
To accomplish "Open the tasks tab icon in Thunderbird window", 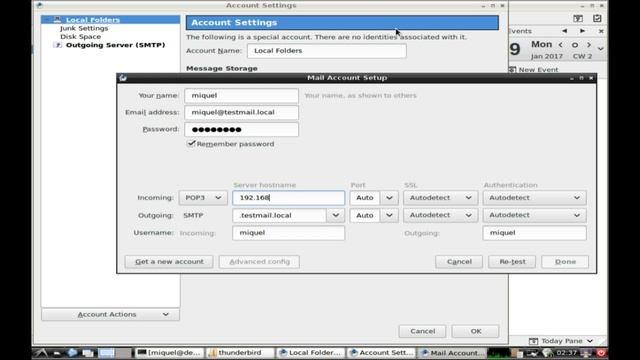I will 597,18.
